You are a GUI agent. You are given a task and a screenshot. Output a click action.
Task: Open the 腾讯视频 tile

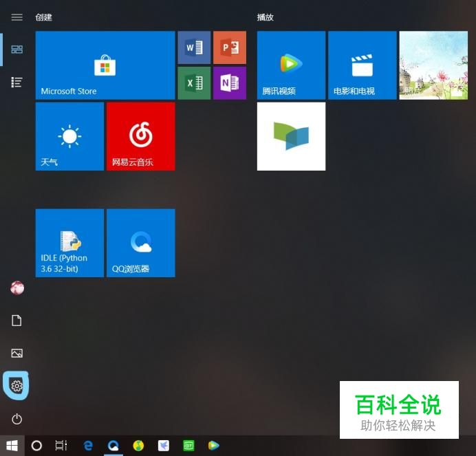pos(291,65)
